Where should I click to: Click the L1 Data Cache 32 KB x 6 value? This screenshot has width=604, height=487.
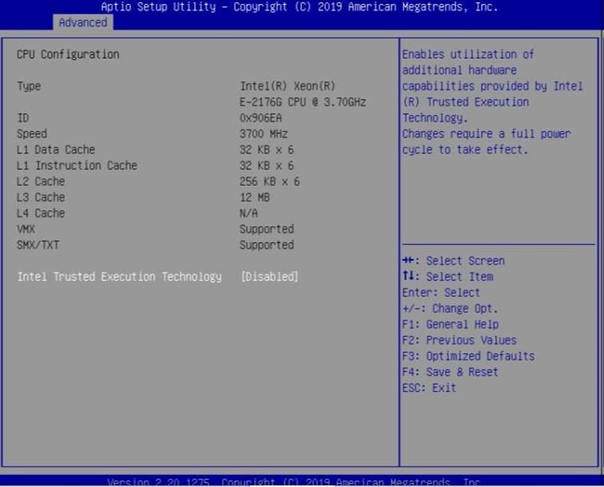pyautogui.click(x=267, y=149)
